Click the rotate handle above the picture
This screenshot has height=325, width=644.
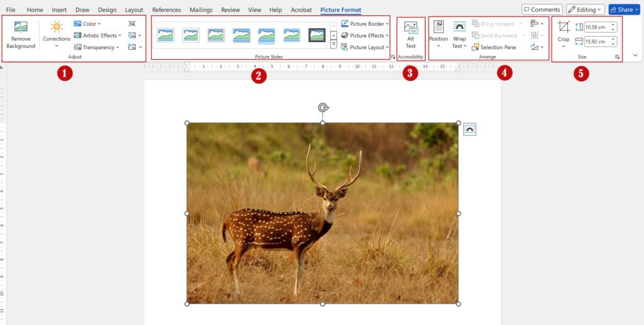323,108
